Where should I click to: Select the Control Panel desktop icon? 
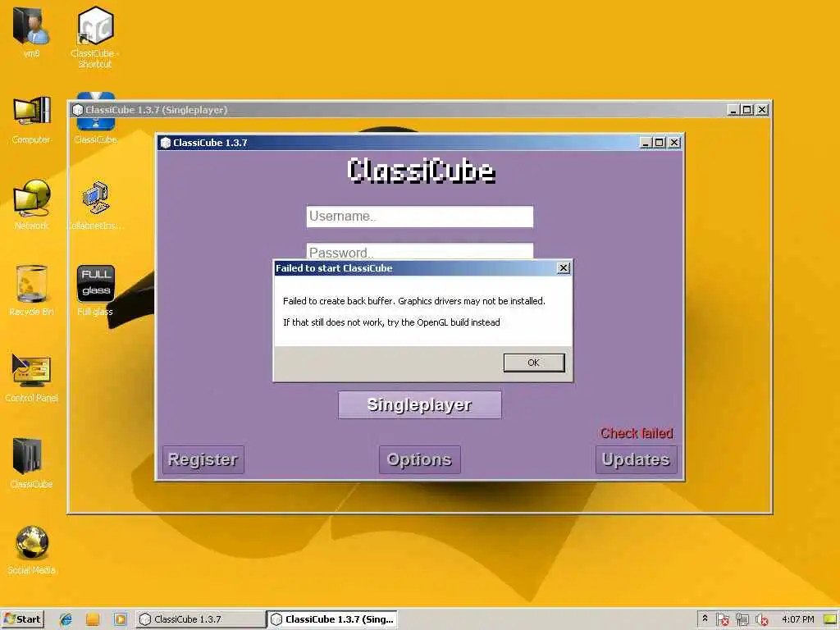click(x=31, y=377)
